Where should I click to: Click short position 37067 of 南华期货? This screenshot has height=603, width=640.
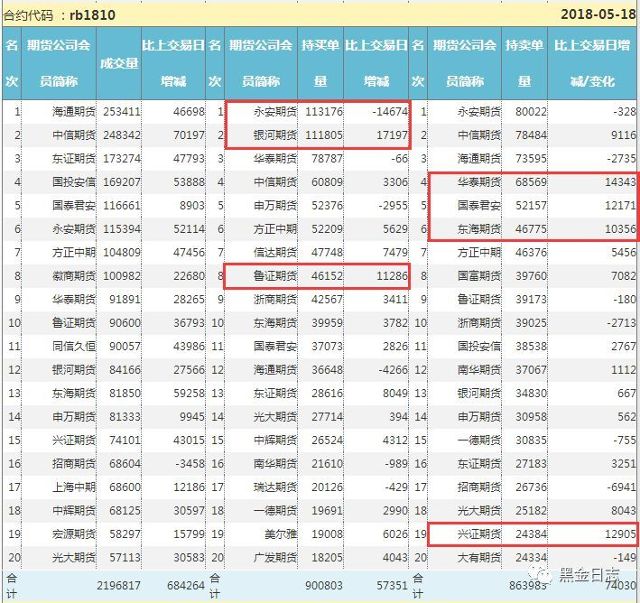point(531,370)
